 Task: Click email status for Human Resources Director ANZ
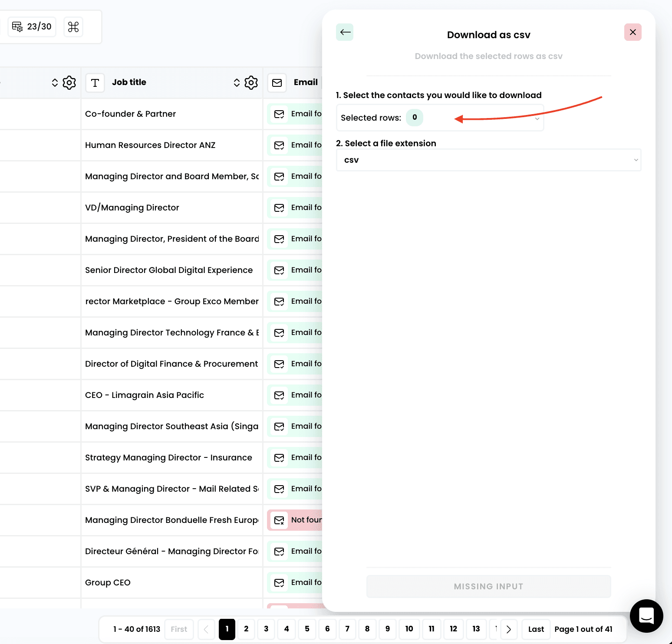(x=295, y=145)
